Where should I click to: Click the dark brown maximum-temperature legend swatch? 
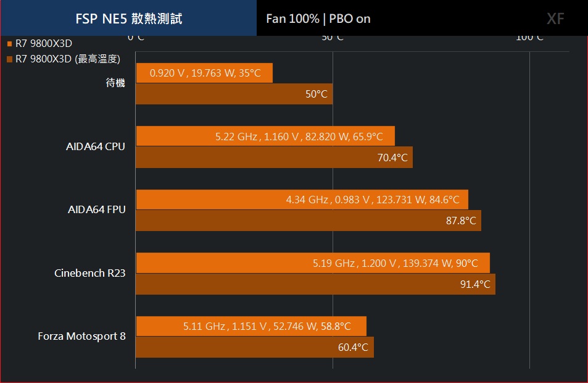click(10, 59)
